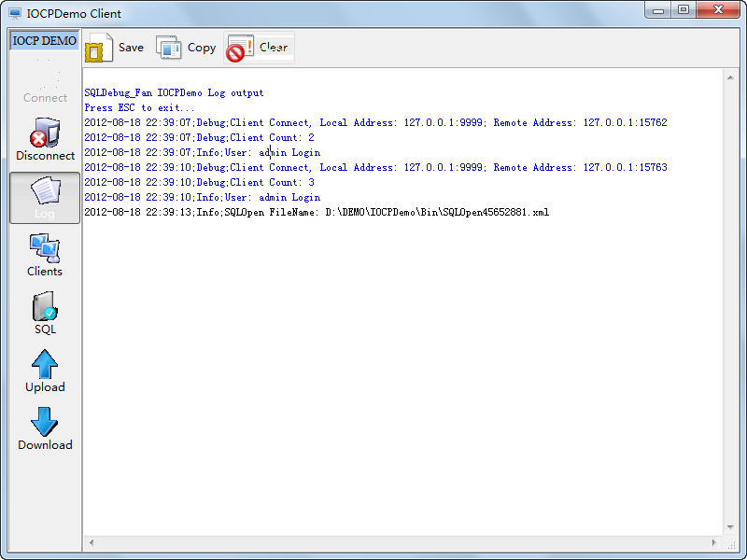
Task: Click the 'Client Count: 3' log line
Action: click(x=199, y=182)
